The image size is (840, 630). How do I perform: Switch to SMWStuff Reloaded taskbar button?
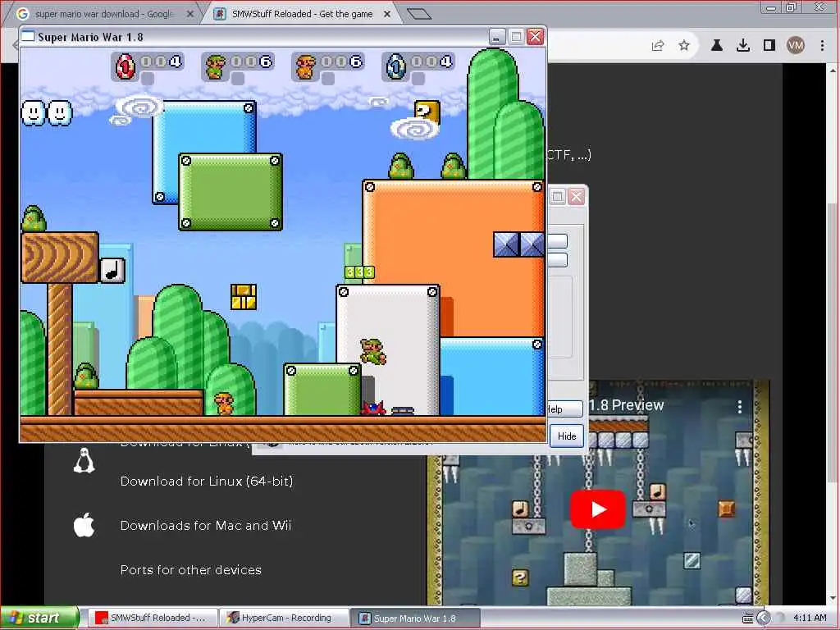(x=152, y=619)
